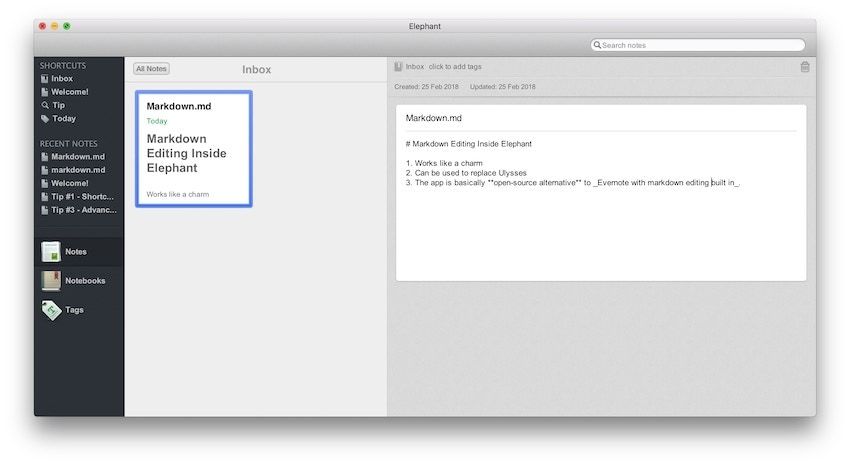The height and width of the screenshot is (465, 850).
Task: Open recent note Markdown.md
Action: pyautogui.click(x=77, y=157)
